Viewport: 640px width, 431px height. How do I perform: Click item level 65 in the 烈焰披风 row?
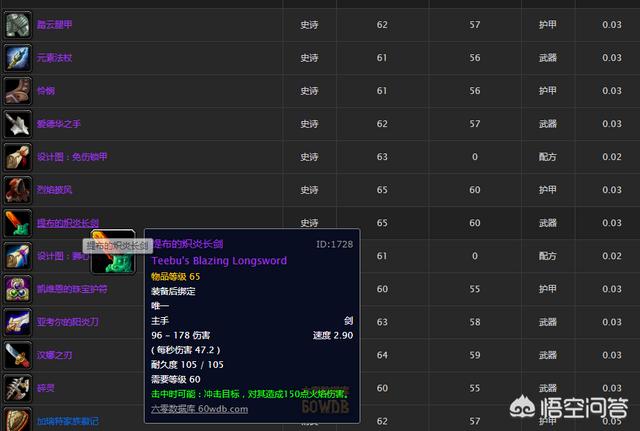tap(382, 190)
